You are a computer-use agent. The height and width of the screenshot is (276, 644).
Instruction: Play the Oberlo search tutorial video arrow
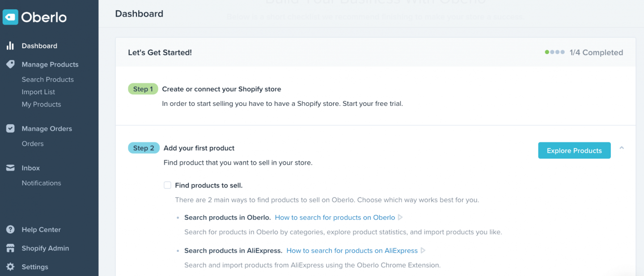[x=400, y=217]
